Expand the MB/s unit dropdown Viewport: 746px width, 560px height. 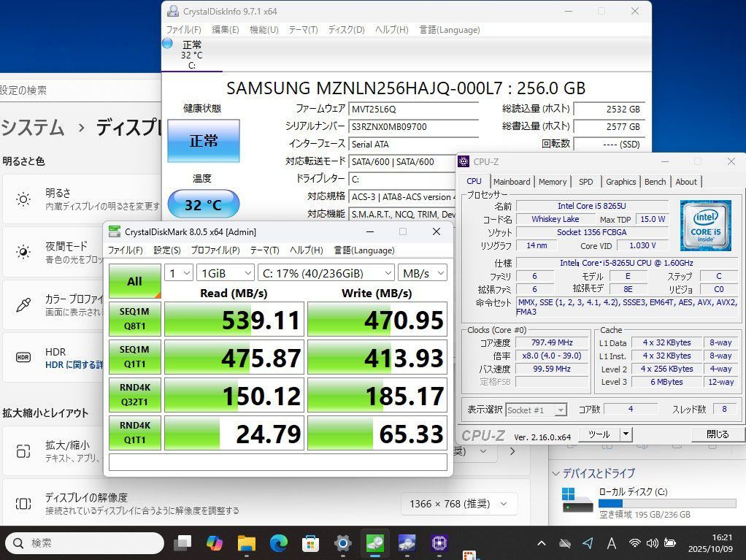pos(422,273)
